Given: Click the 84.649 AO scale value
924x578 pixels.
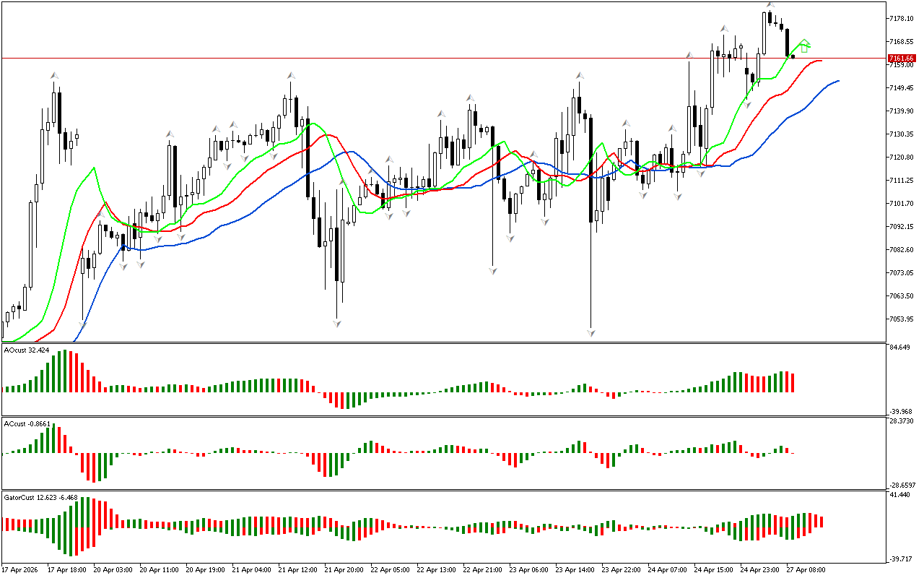Looking at the screenshot, I should (x=901, y=348).
